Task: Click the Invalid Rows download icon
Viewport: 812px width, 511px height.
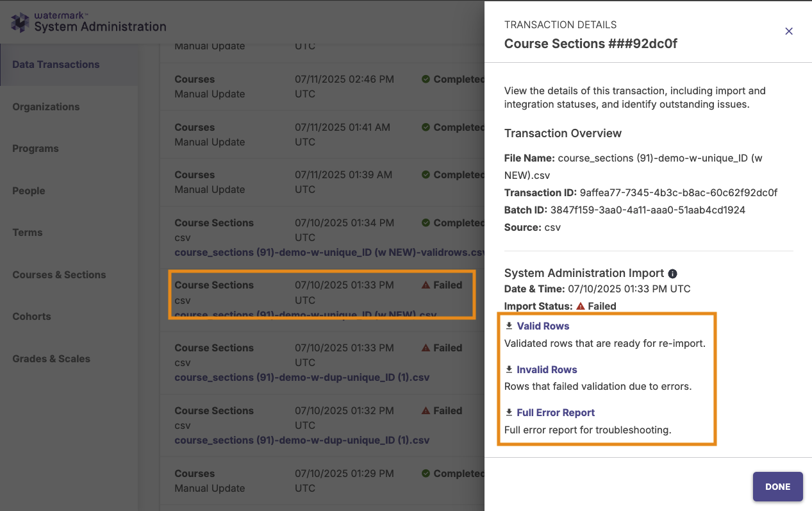Action: 509,369
